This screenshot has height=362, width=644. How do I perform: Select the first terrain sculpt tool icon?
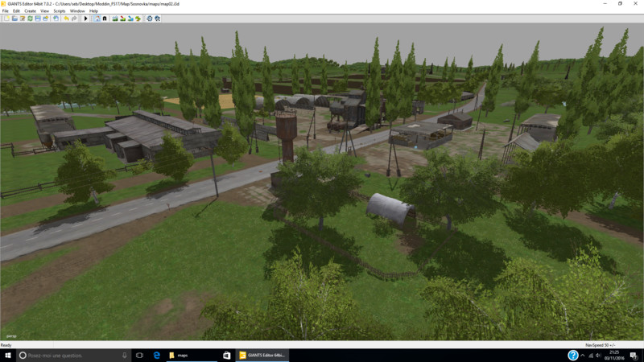pyautogui.click(x=115, y=18)
